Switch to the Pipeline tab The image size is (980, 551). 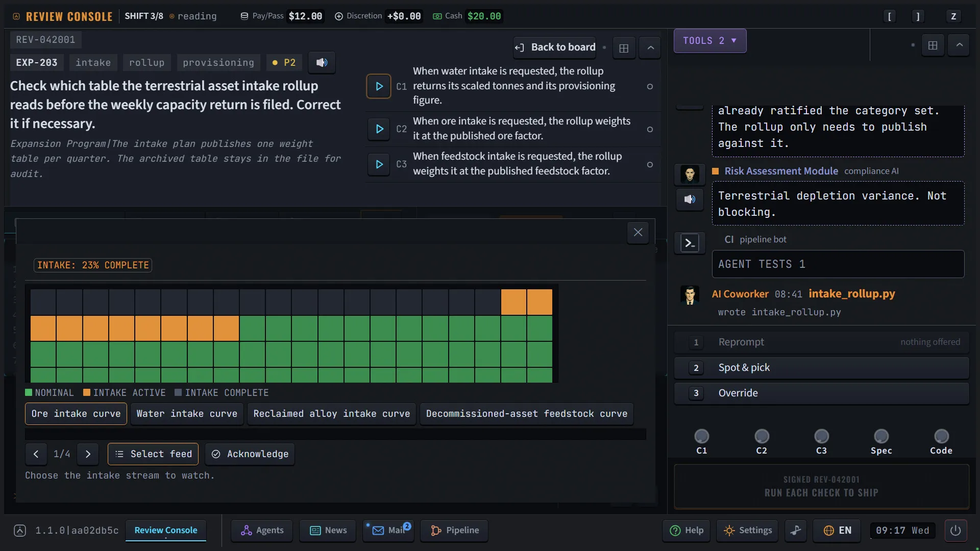click(x=454, y=531)
